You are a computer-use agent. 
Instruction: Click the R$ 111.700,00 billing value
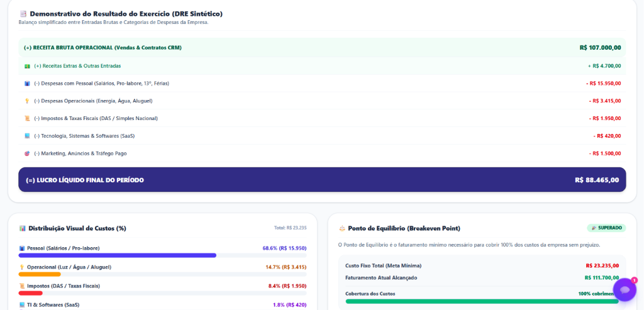(602, 278)
